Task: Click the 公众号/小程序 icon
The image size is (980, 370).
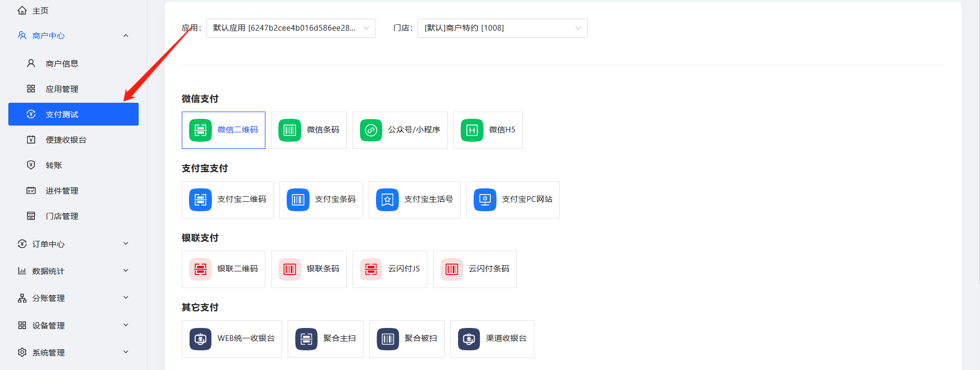Action: (371, 130)
